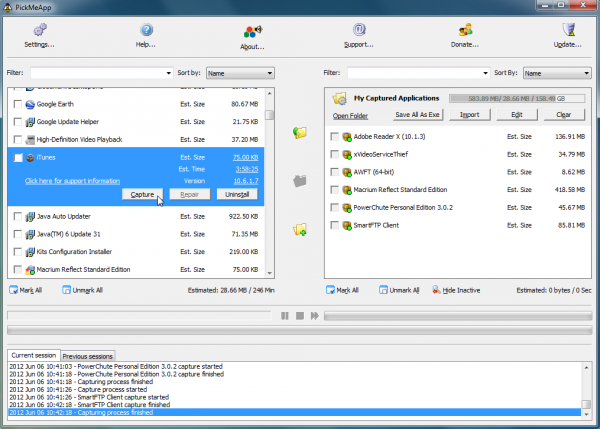The image size is (600, 429).
Task: Open the right Sort By Name dropdown
Action: click(557, 73)
